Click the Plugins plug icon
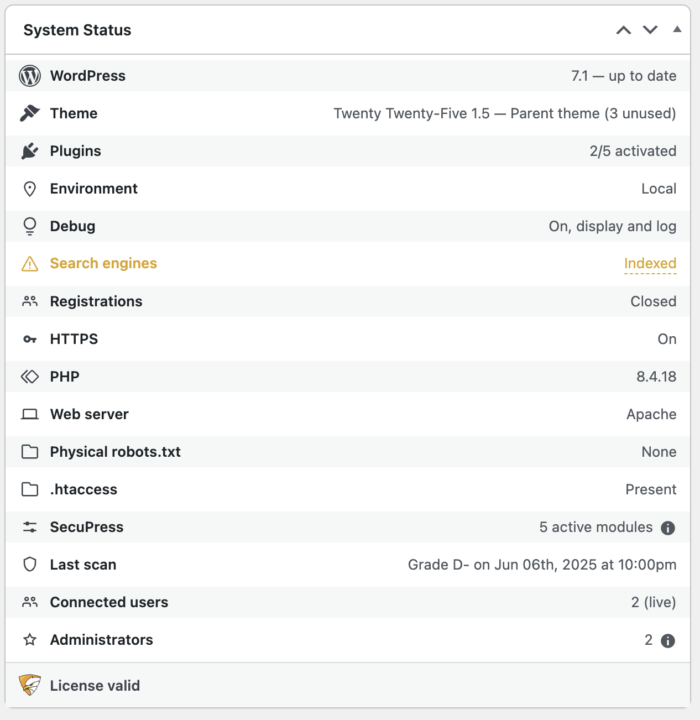This screenshot has width=700, height=720. pos(30,151)
